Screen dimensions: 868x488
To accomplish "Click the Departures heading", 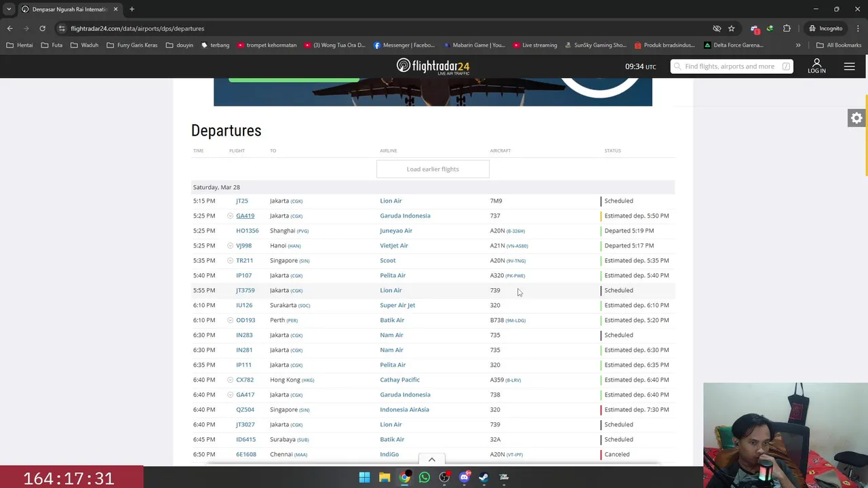I will [x=226, y=130].
